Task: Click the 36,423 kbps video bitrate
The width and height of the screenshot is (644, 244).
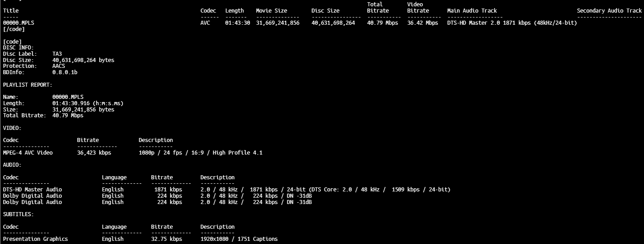Action: 94,153
